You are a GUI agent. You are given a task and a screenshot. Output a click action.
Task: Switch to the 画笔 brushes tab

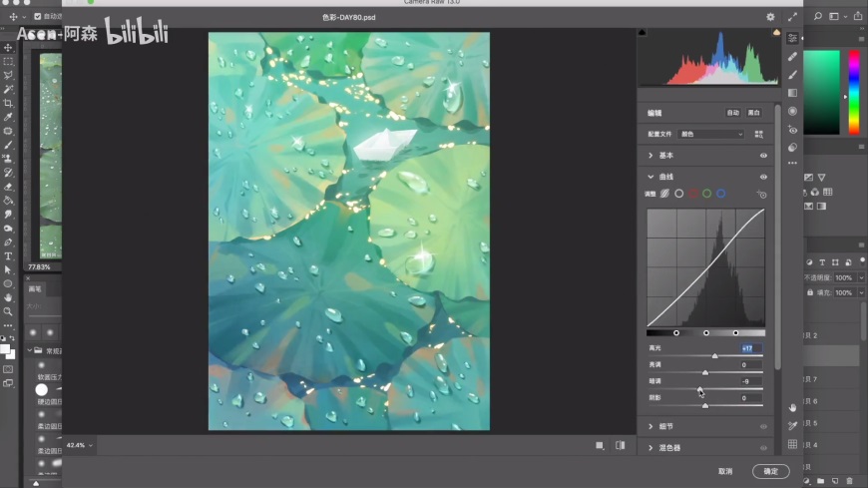(36, 289)
